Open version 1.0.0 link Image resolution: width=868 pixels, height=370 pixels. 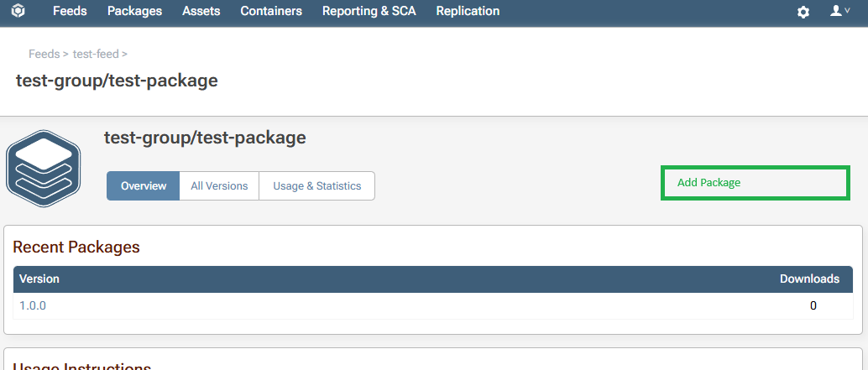click(x=33, y=305)
